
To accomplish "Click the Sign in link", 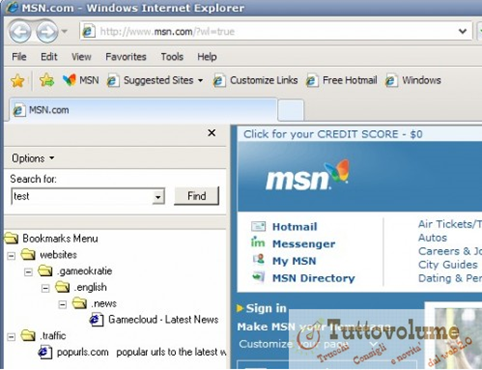I will (x=266, y=308).
